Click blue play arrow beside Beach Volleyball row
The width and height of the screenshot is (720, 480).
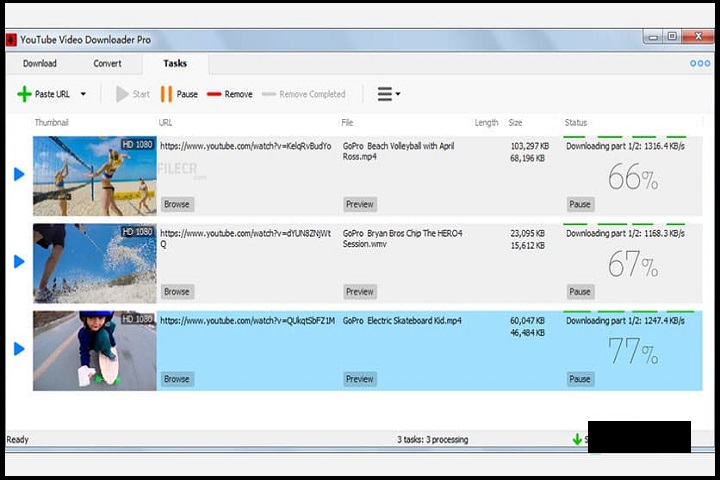pyautogui.click(x=19, y=174)
